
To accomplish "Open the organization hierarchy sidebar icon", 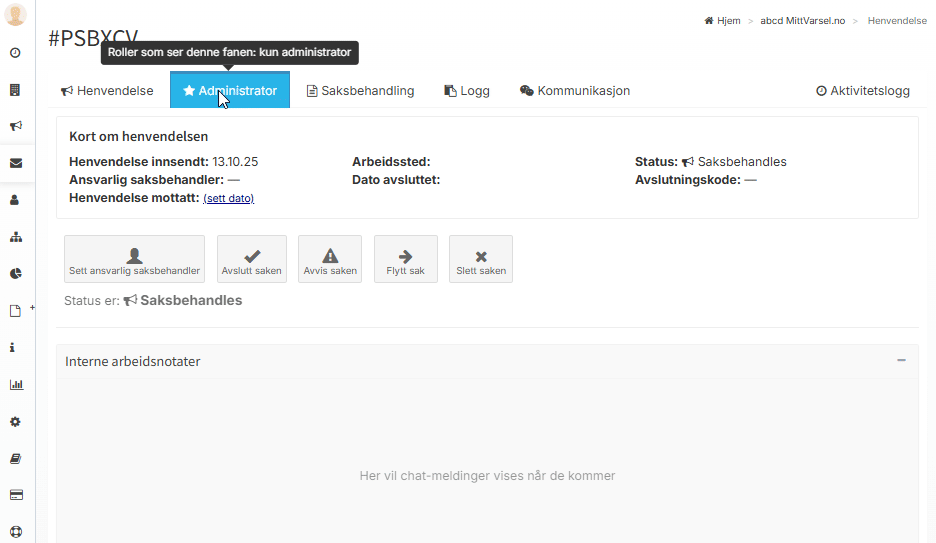I will [x=16, y=237].
